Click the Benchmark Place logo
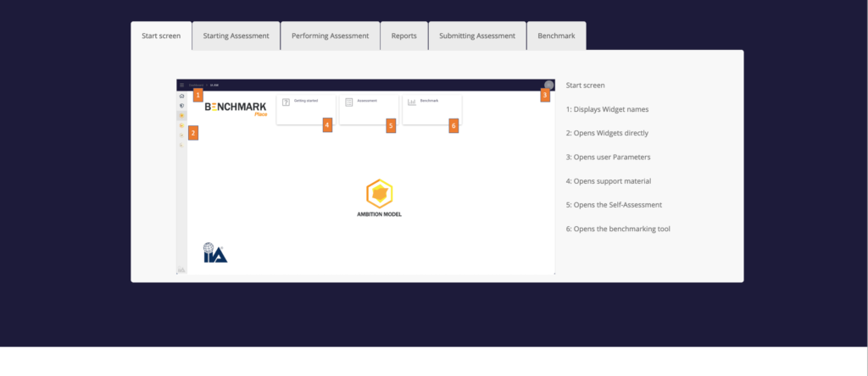 (236, 108)
